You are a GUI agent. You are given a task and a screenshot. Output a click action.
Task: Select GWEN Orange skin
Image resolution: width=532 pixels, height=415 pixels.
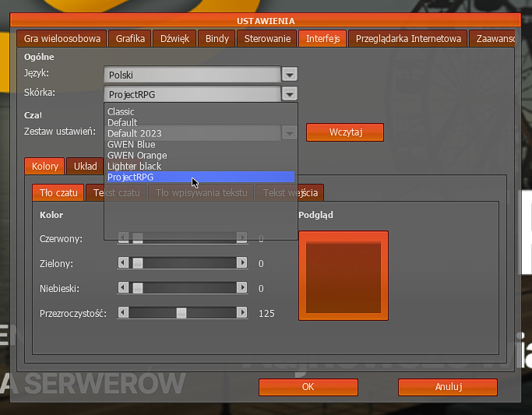point(200,155)
